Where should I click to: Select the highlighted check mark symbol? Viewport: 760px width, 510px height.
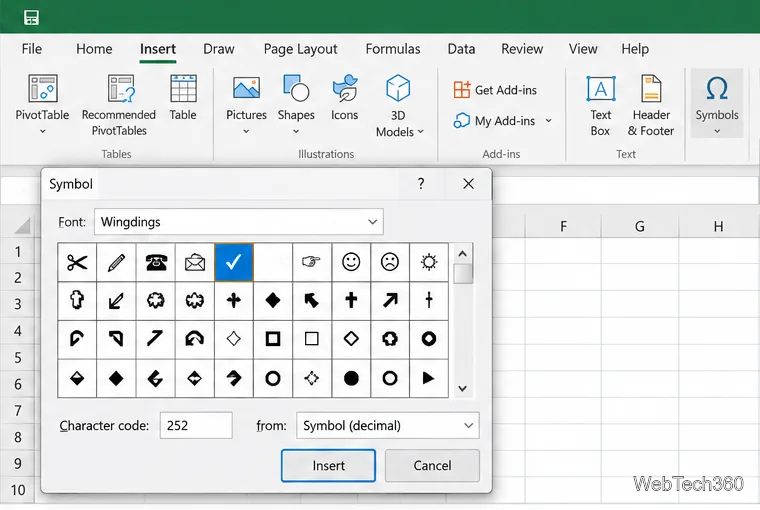pyautogui.click(x=234, y=262)
